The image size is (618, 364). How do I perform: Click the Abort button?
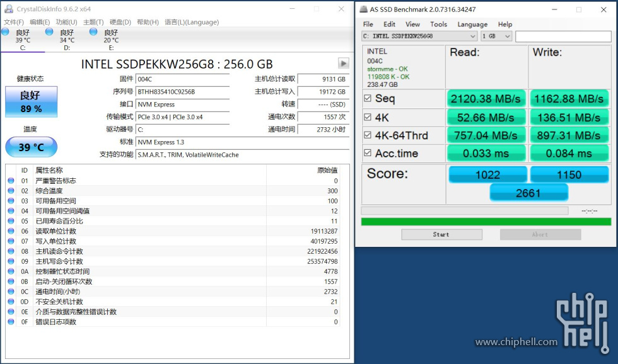[x=540, y=234]
